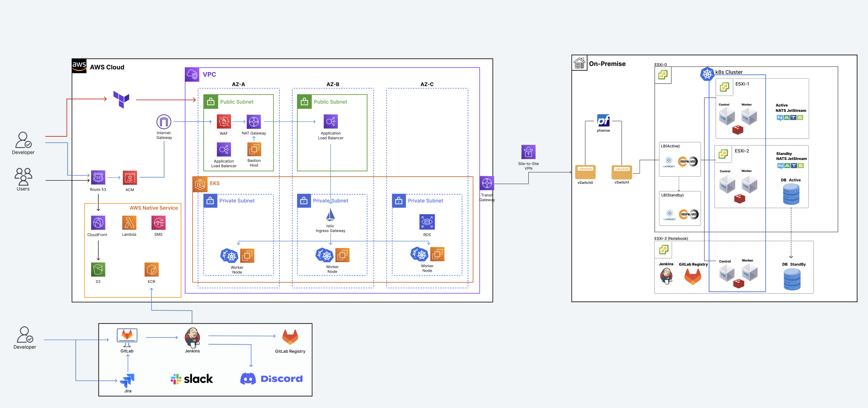Select the AZ-A Application Load Balancer icon

pyautogui.click(x=224, y=149)
